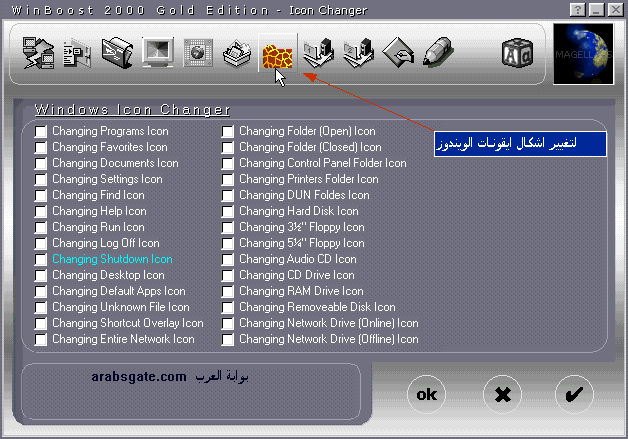Enable Changing Shortcut Overlay Icon checkbox
Viewport: 628px width, 439px height.
click(40, 324)
